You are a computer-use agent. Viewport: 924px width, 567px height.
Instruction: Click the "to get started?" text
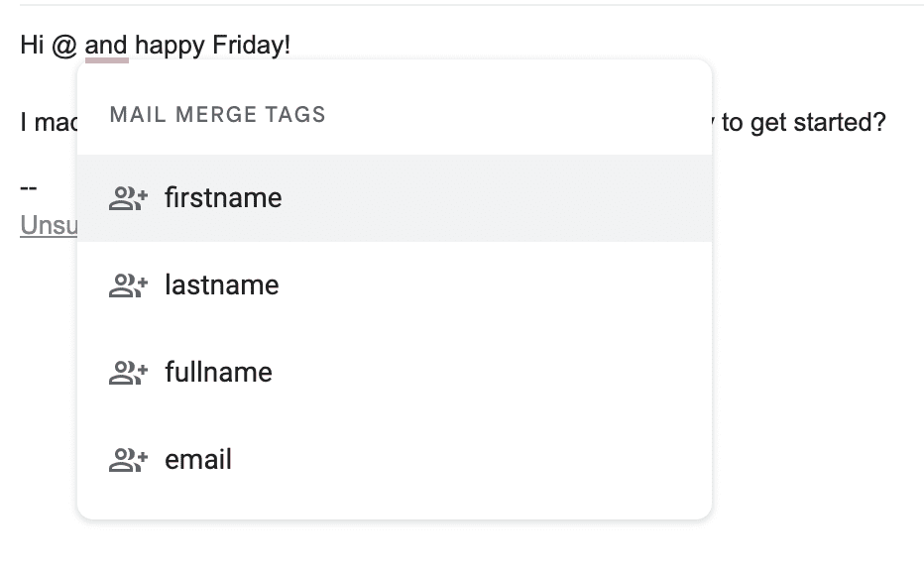coord(803,123)
